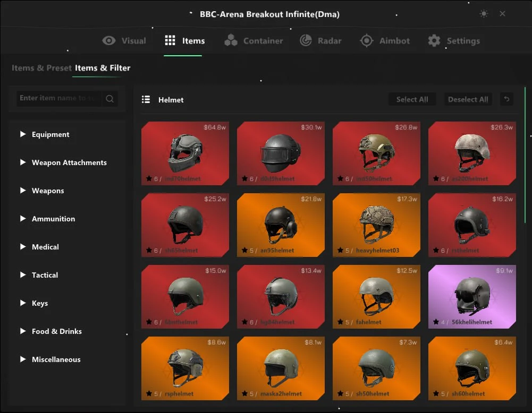This screenshot has width=532, height=413.
Task: Select the $13.4w helmet card
Action: [281, 297]
